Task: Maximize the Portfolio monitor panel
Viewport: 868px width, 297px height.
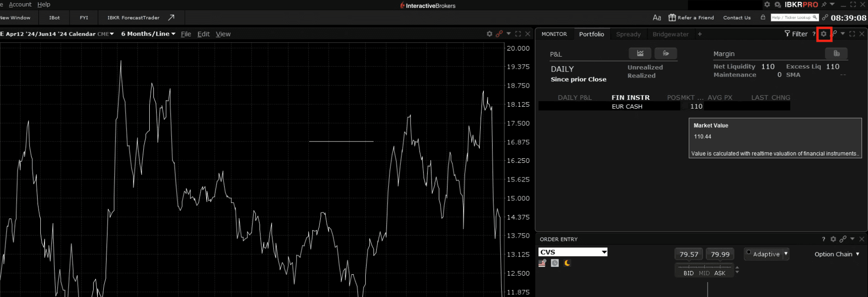Action: point(852,34)
